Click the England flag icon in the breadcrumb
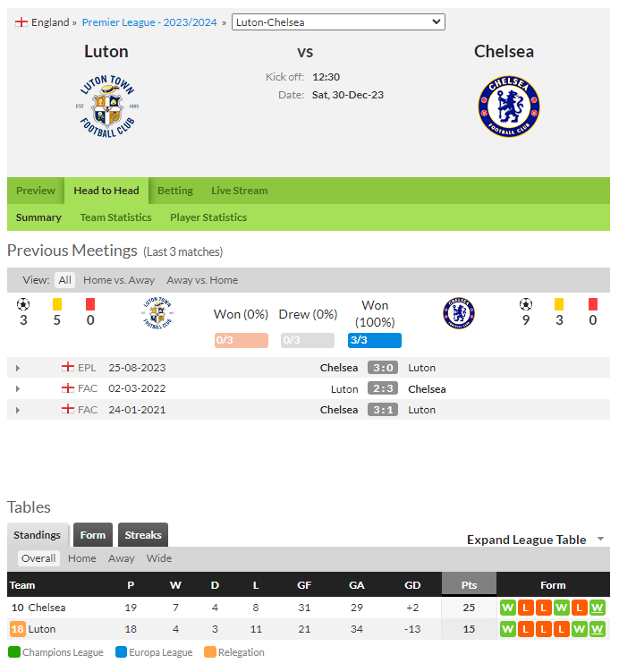The image size is (619, 672). (x=21, y=22)
